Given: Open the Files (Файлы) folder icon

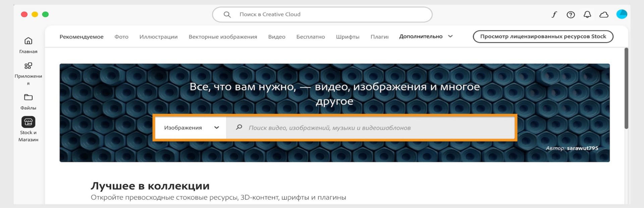Looking at the screenshot, I should pyautogui.click(x=28, y=97).
